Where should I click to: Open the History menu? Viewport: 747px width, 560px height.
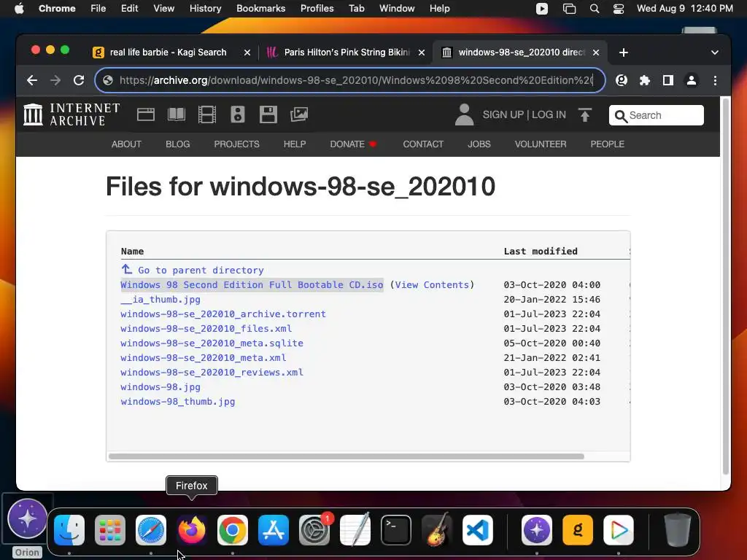pyautogui.click(x=205, y=9)
